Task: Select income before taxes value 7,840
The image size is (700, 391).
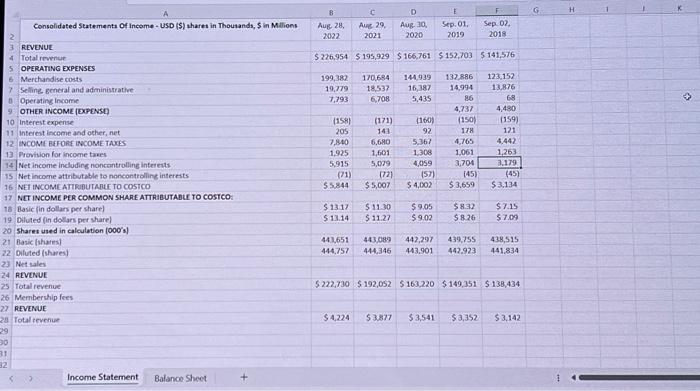Action: pyautogui.click(x=338, y=142)
